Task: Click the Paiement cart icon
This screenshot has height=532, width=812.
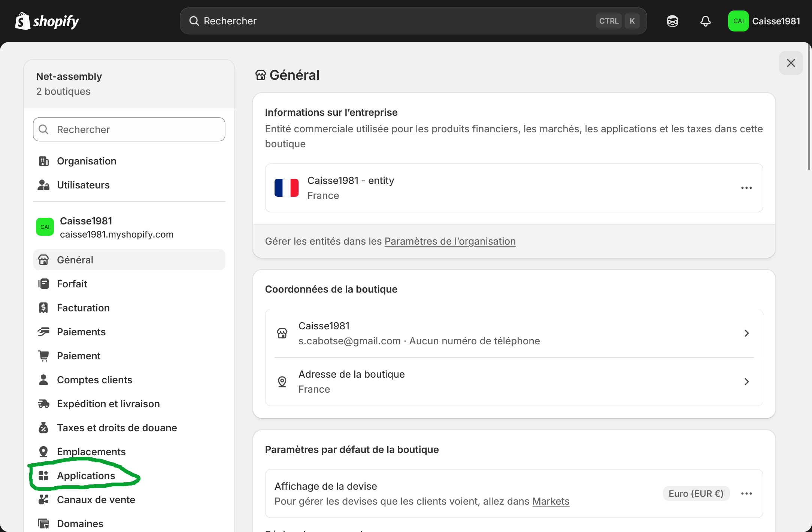Action: [43, 356]
